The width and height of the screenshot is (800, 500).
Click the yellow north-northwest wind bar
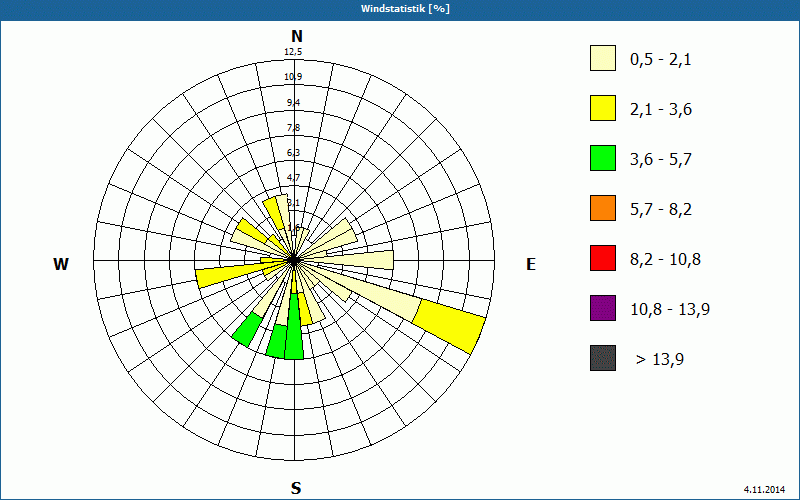pos(275,215)
